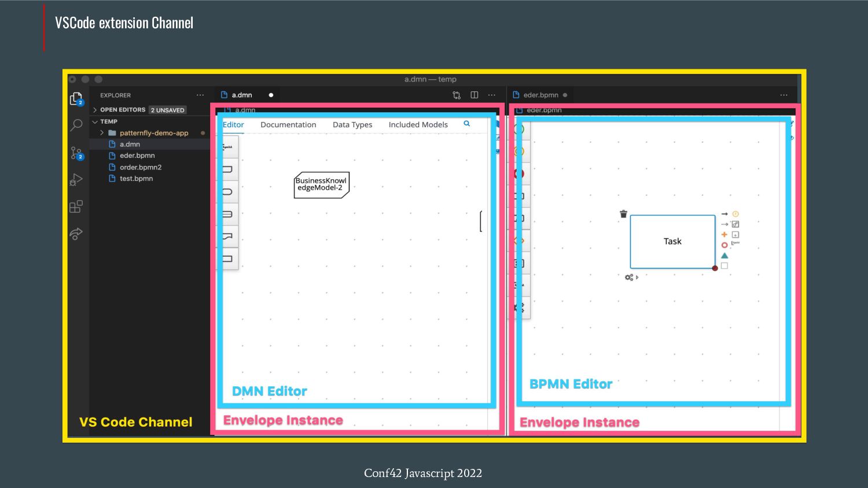Expand the Open Editors section
This screenshot has height=488, width=868.
pos(149,110)
